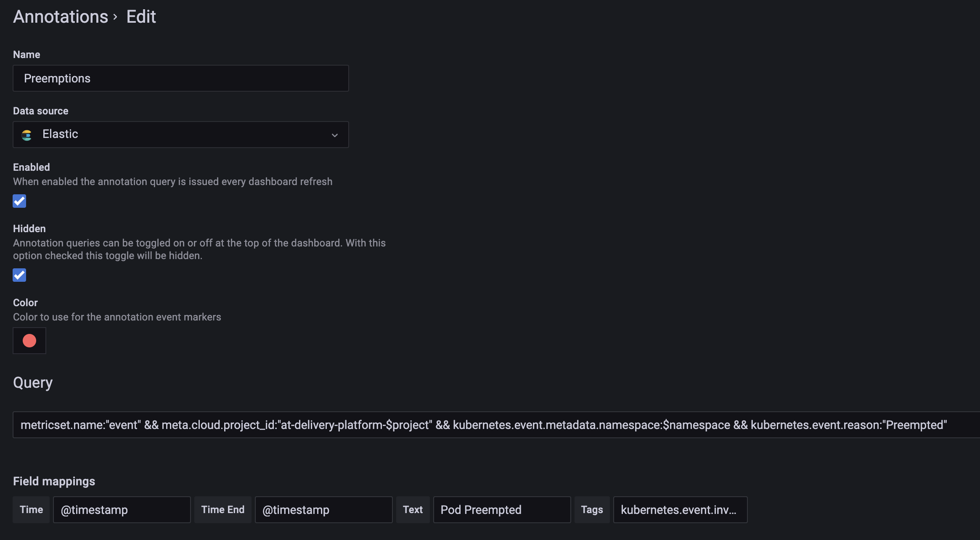Edit the Time End mapping field

323,509
